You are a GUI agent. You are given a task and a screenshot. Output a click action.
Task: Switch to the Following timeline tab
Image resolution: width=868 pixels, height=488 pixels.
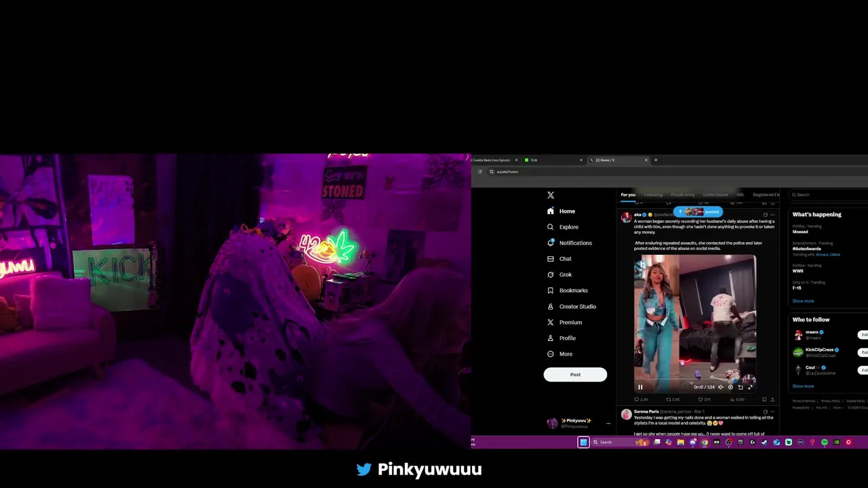653,195
